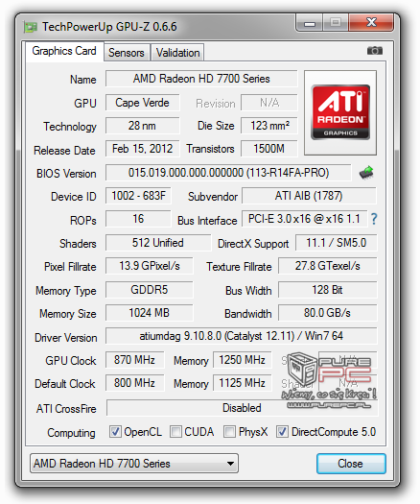
Task: Switch to the Sensors tab
Action: pyautogui.click(x=127, y=53)
